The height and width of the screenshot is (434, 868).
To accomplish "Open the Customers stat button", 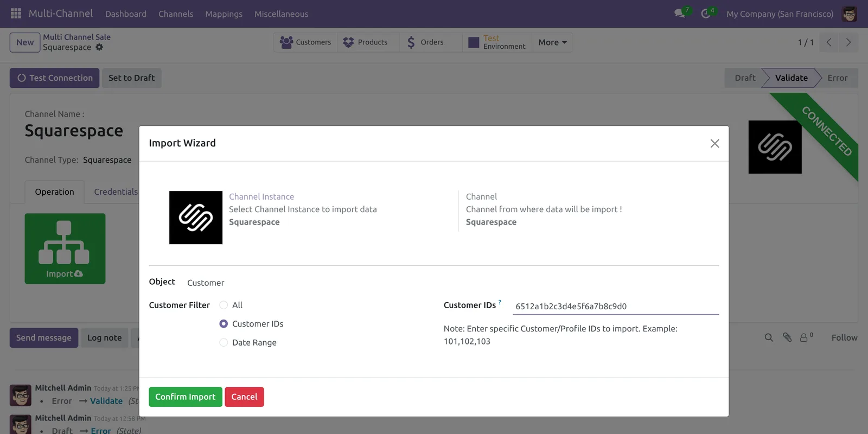I will pos(305,42).
